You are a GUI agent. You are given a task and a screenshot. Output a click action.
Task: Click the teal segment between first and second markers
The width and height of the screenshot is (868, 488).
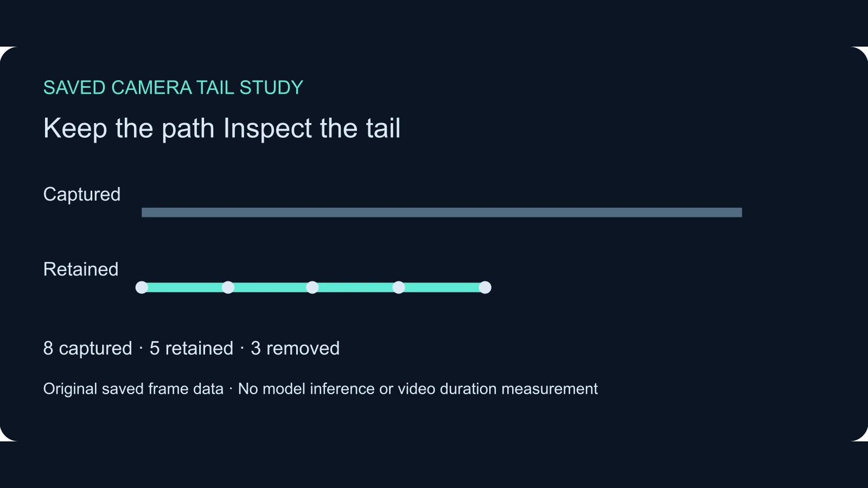coord(185,287)
